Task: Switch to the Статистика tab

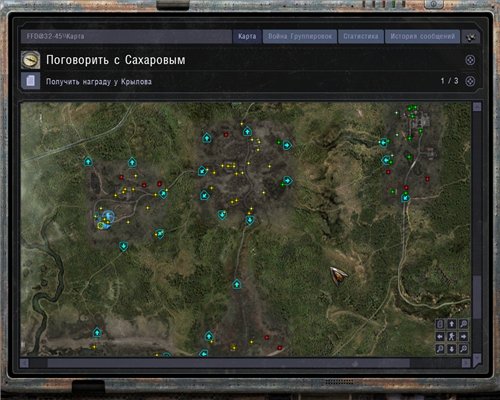Action: point(361,36)
